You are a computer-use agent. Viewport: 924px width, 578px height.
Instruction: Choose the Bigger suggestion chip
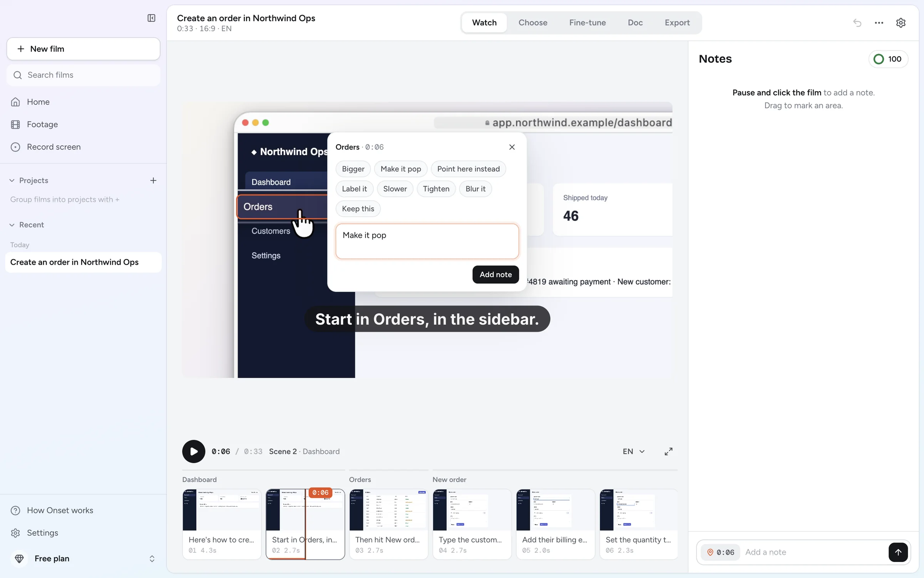(353, 169)
